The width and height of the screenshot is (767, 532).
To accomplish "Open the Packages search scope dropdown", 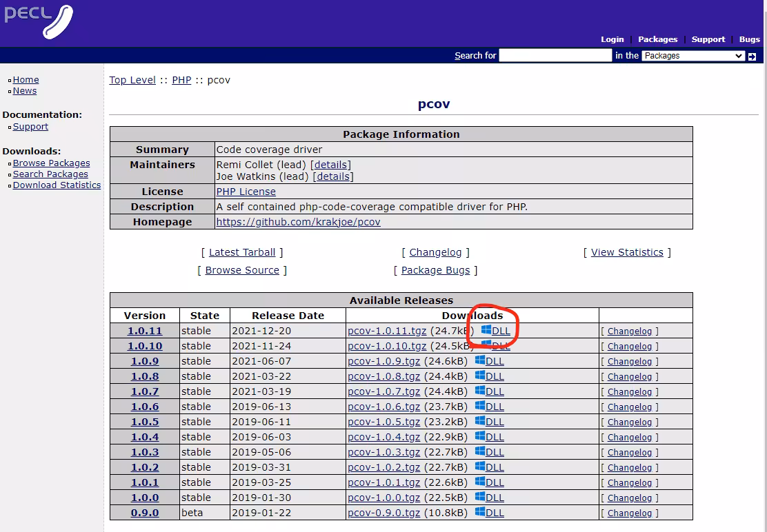I will (x=693, y=56).
